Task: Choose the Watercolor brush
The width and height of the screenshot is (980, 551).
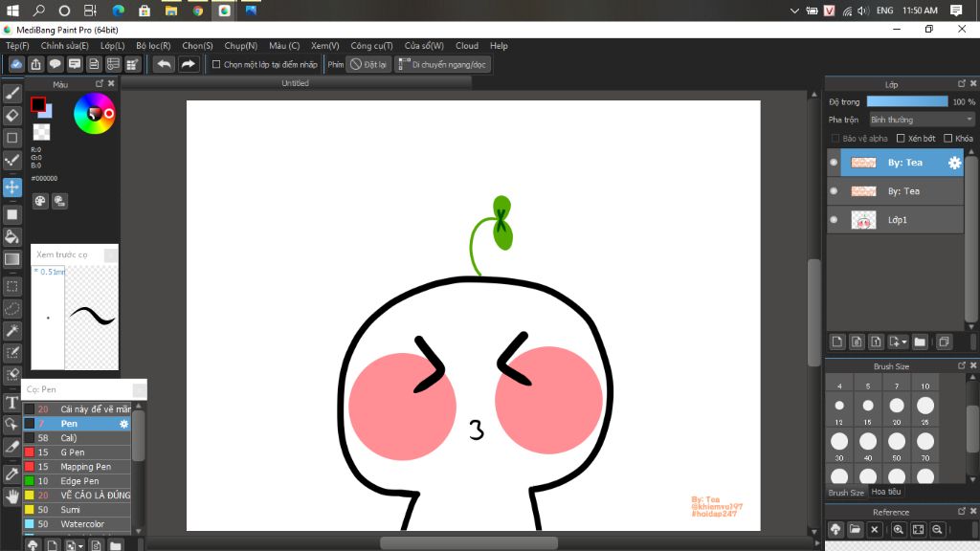Action: click(x=77, y=524)
